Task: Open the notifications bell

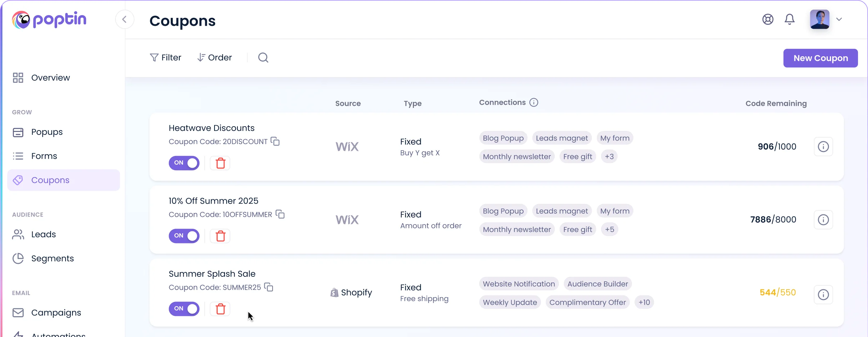Action: point(789,19)
